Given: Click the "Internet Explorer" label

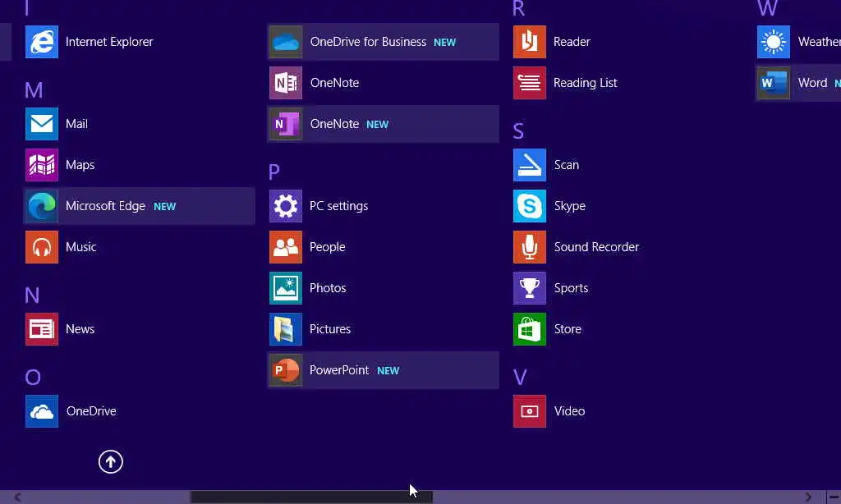Looking at the screenshot, I should tap(109, 42).
